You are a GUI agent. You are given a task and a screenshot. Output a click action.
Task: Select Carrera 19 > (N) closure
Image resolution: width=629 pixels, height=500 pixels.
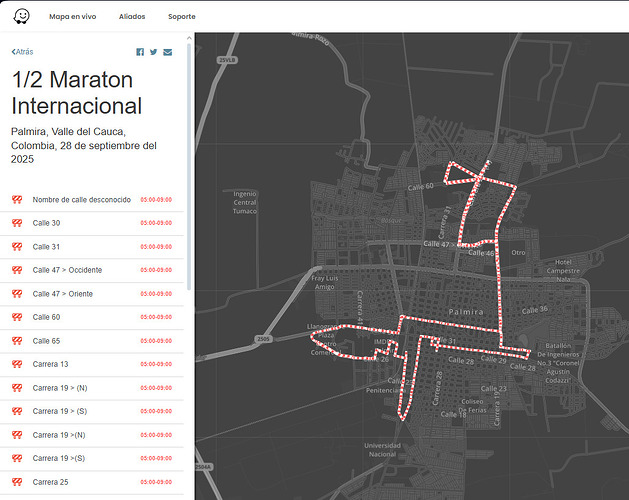(61, 388)
